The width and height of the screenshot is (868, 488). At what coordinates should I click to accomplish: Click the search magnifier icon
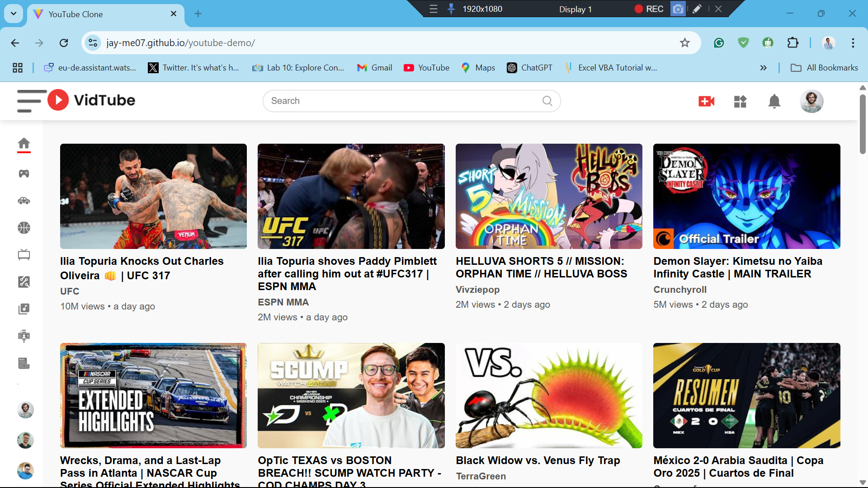pyautogui.click(x=547, y=101)
